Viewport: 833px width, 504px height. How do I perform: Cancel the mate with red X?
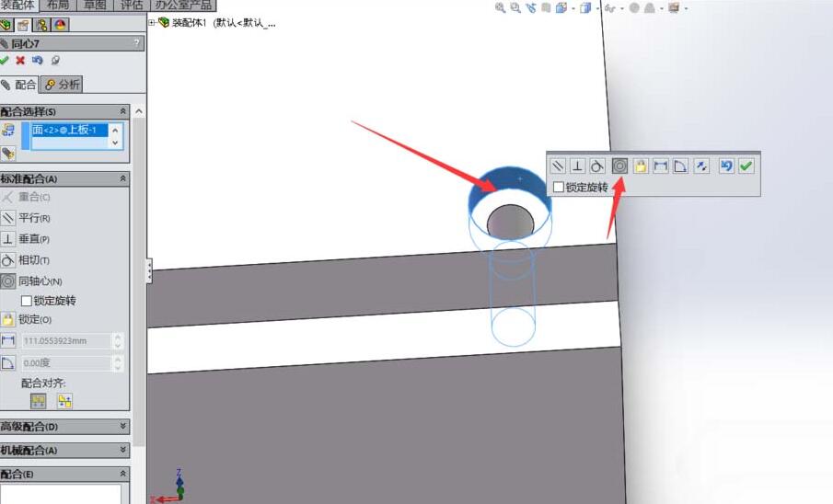[x=20, y=60]
